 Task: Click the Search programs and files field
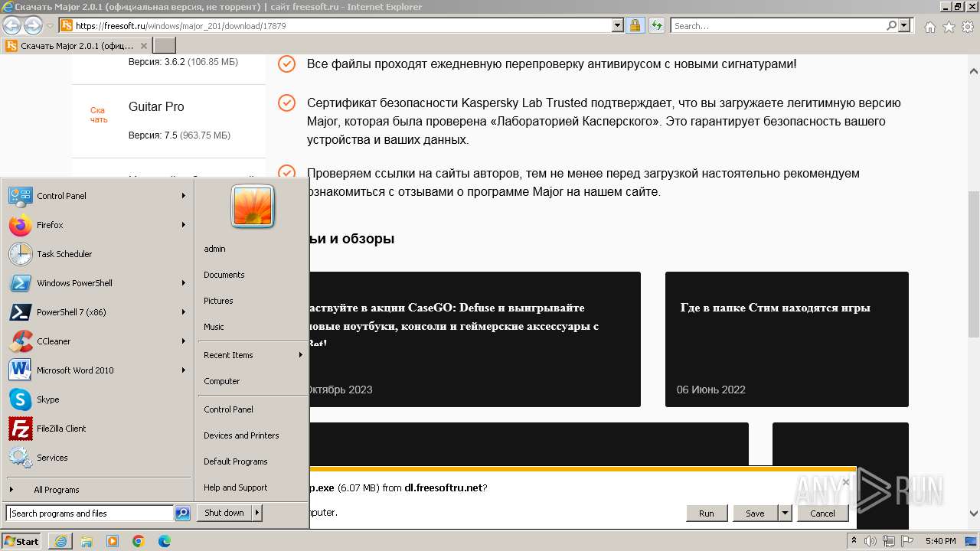(x=90, y=514)
